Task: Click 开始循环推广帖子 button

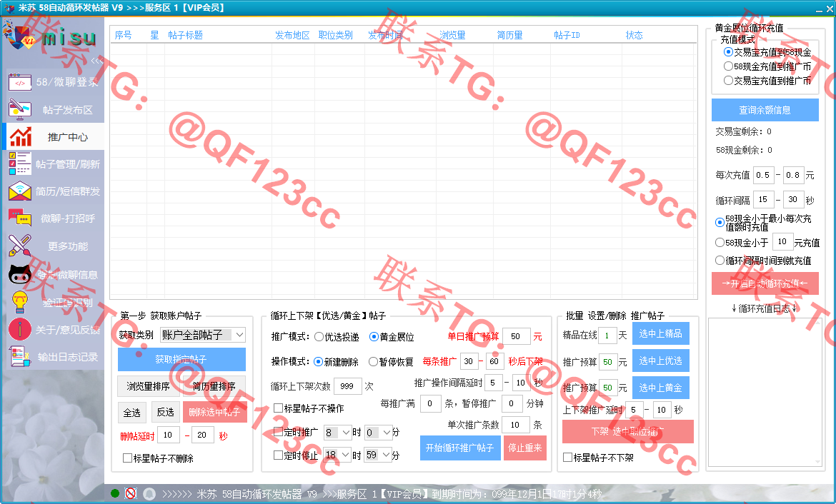Action: pos(459,448)
